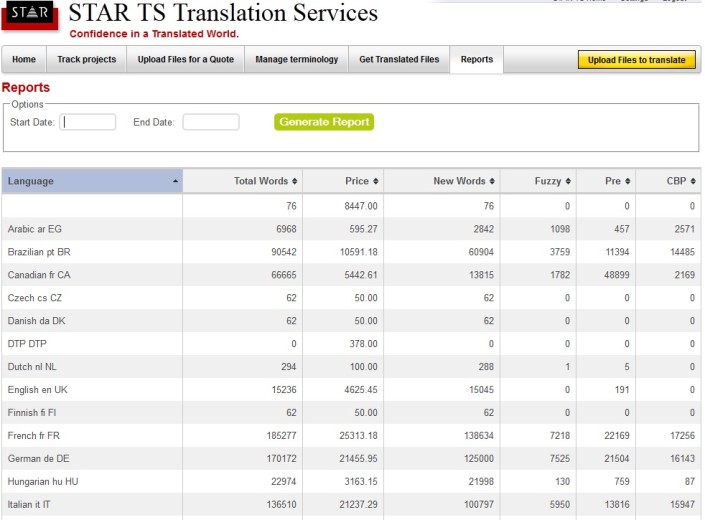Open Get Translated Files tab

coord(399,60)
